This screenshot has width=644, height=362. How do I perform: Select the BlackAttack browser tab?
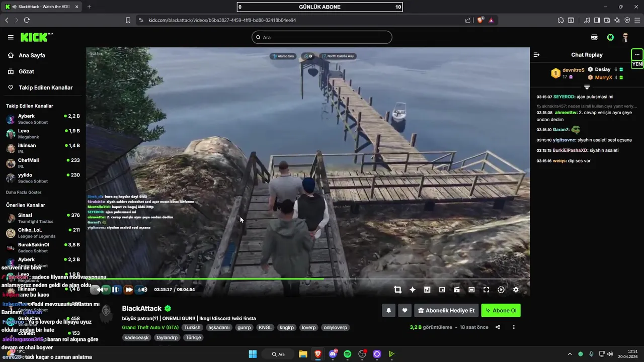coord(41,7)
